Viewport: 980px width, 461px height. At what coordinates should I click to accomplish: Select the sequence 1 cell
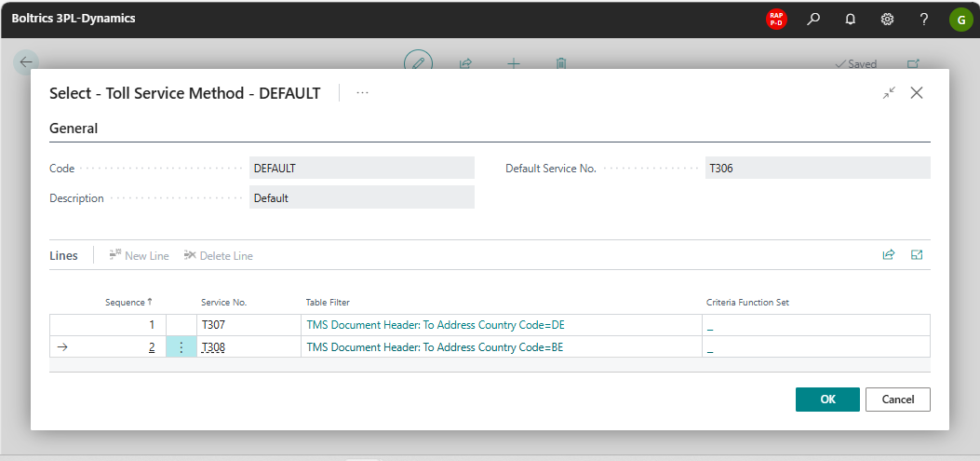[x=108, y=325]
